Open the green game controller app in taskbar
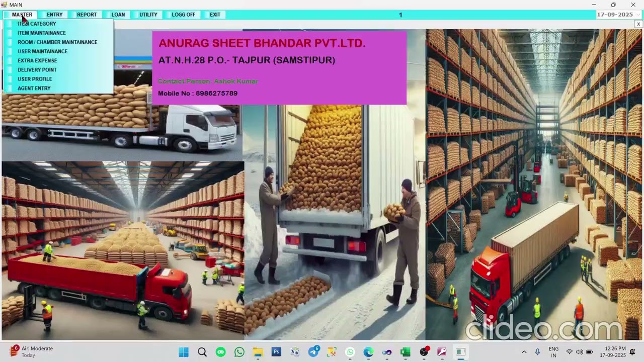The height and width of the screenshot is (362, 644). [221, 352]
